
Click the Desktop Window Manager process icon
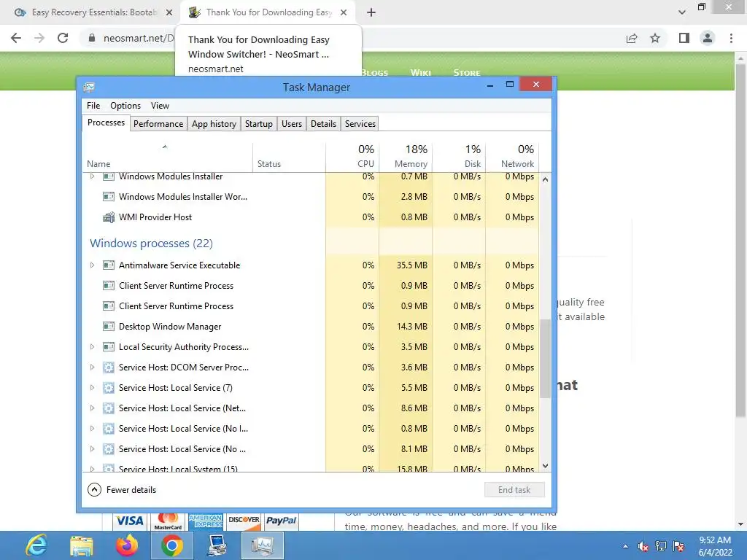(109, 327)
